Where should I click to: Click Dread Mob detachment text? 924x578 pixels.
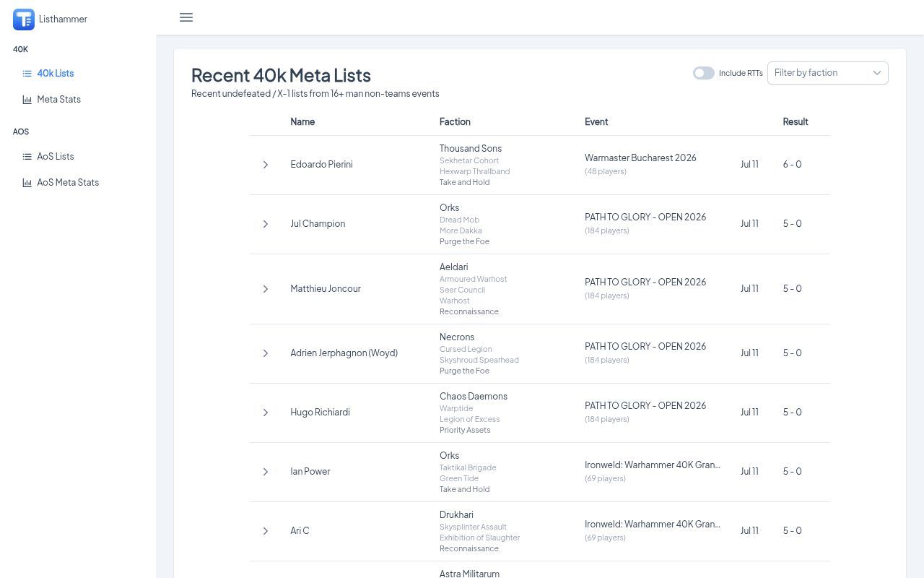(x=459, y=220)
